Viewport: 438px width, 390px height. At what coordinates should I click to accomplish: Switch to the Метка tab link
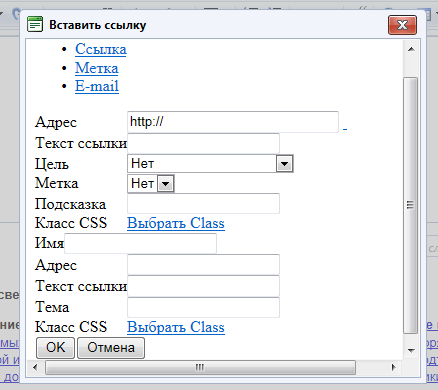tap(97, 68)
